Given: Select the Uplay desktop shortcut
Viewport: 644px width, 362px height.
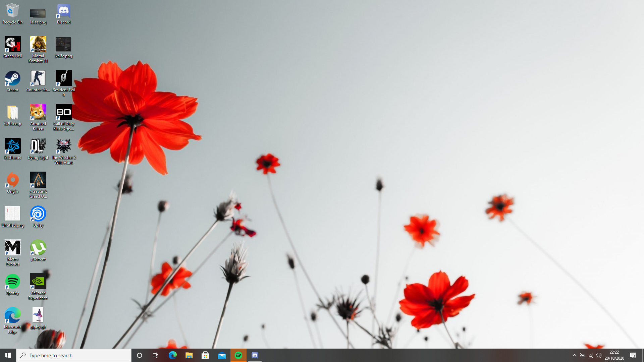Looking at the screenshot, I should (x=38, y=217).
